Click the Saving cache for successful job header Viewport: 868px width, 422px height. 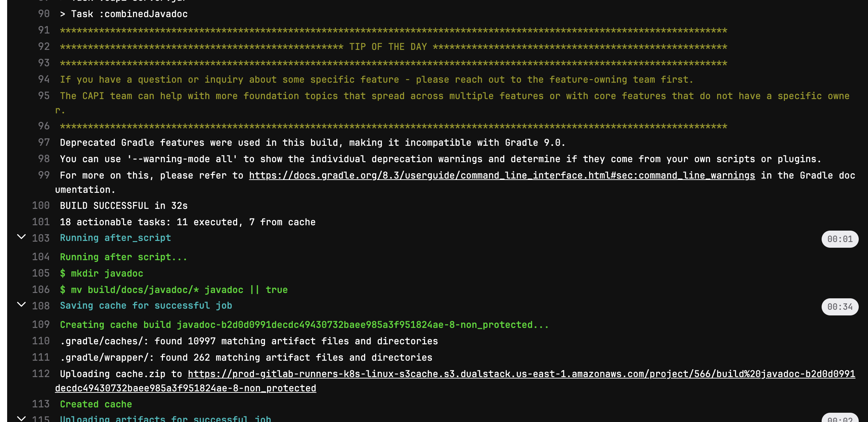146,306
